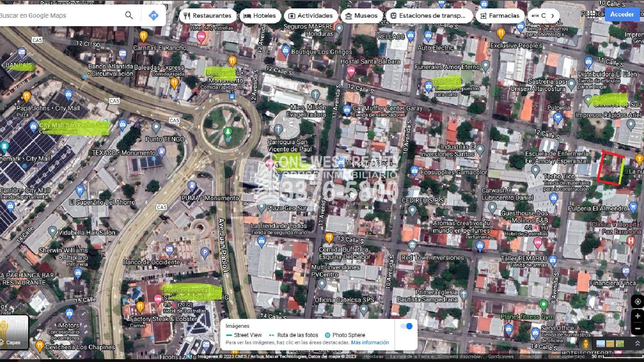Screen dimensions: 644x362
Task: Click the Hostal Santa Bárbara hotel pin
Action: [351, 72]
